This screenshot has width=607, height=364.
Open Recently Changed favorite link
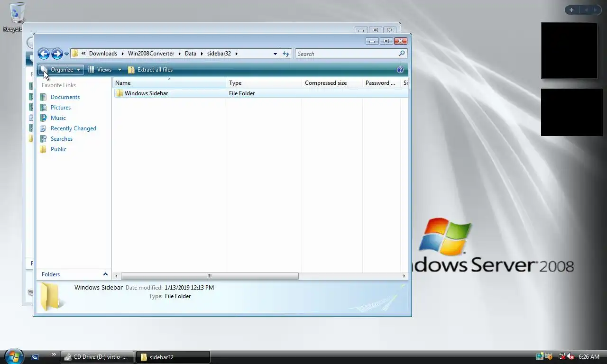coord(74,128)
